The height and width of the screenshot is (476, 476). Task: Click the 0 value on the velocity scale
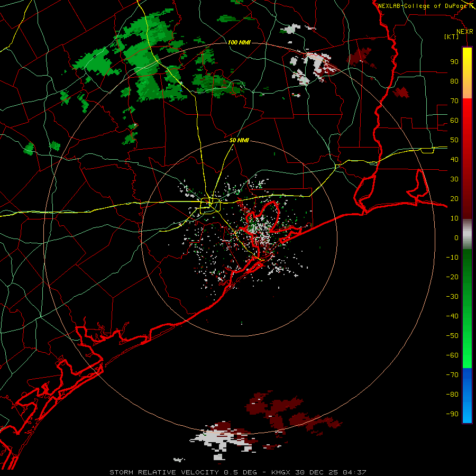(x=456, y=237)
